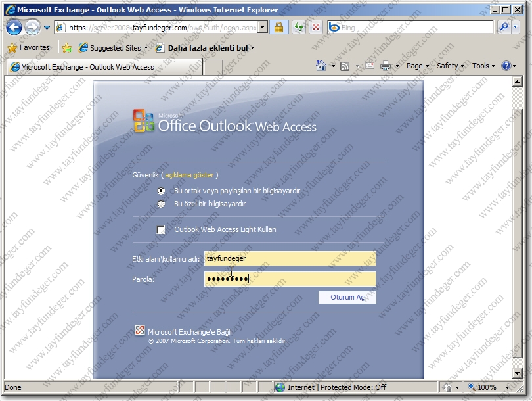
Task: Click the Parola password field
Action: (290, 279)
